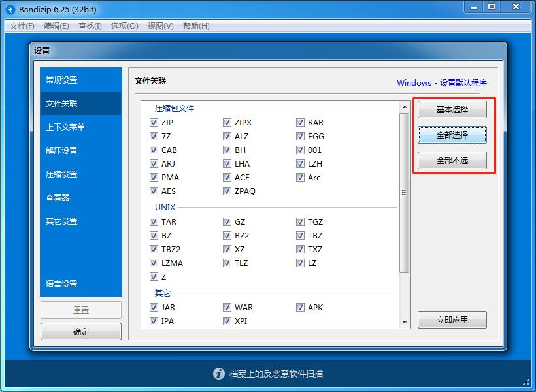Toggle the ALZ checkbox

pyautogui.click(x=227, y=136)
